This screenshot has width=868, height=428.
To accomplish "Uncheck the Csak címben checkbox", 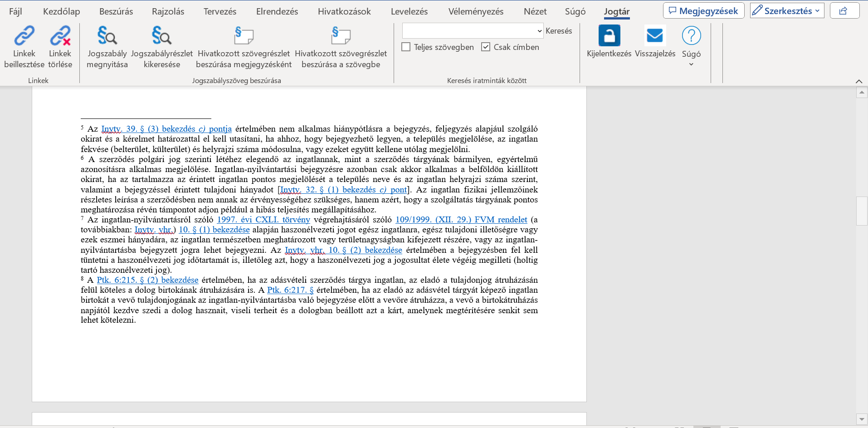I will [x=486, y=47].
